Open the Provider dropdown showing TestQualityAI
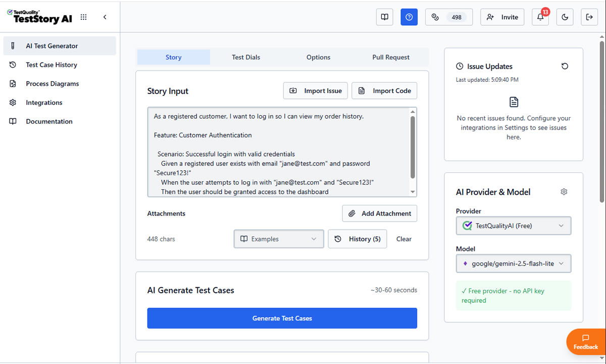The width and height of the screenshot is (606, 364). pos(513,226)
